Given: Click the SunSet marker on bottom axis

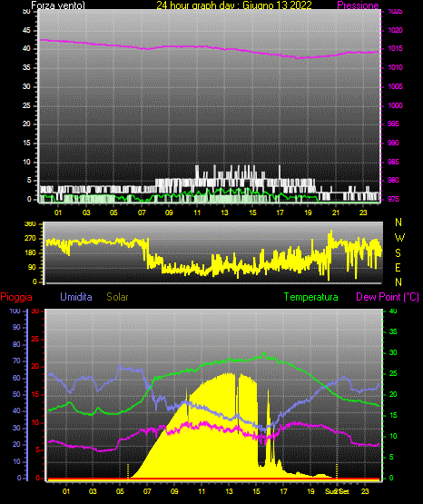Looking at the screenshot, I should [337, 491].
